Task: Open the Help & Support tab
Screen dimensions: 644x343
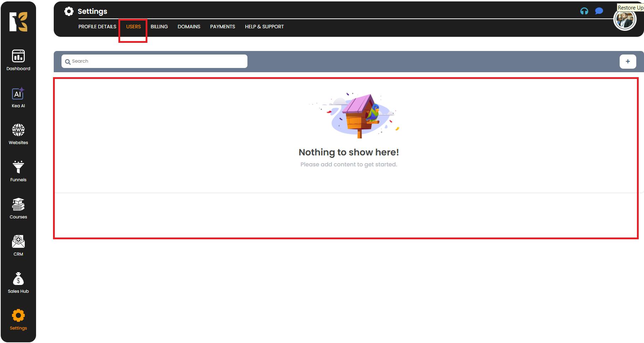Action: (264, 27)
